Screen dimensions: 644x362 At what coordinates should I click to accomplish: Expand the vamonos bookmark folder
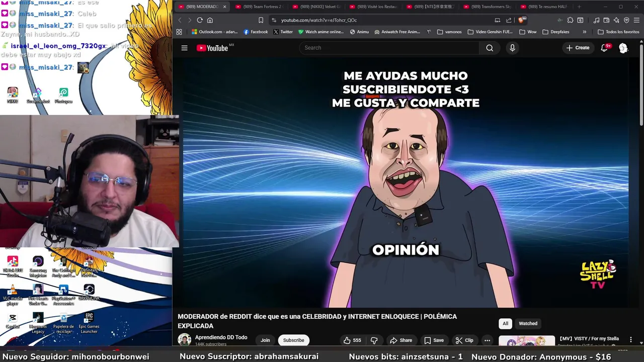[449, 32]
